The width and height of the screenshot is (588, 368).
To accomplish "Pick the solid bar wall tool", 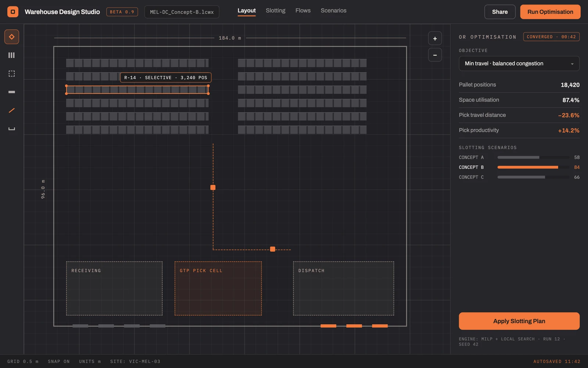I will point(12,92).
